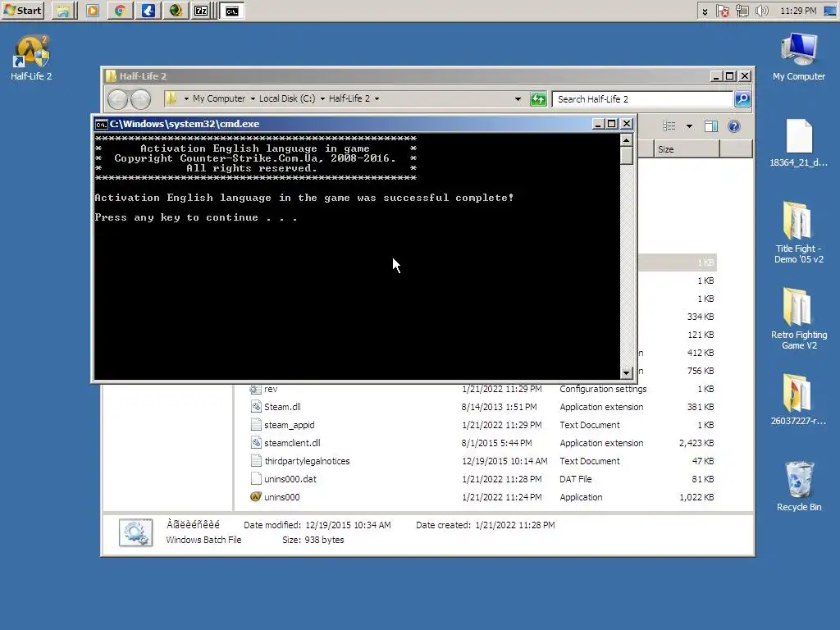Open the volume speaker tray icon

pos(761,11)
